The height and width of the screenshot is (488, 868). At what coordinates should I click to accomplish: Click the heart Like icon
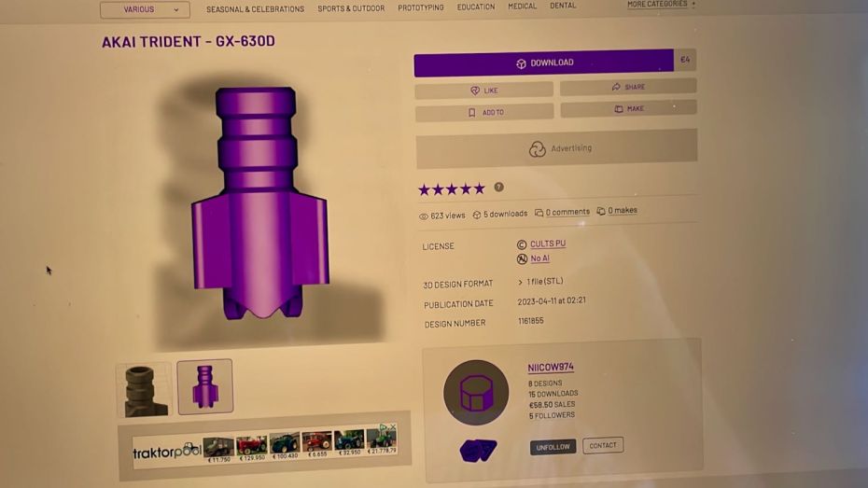[x=475, y=91]
